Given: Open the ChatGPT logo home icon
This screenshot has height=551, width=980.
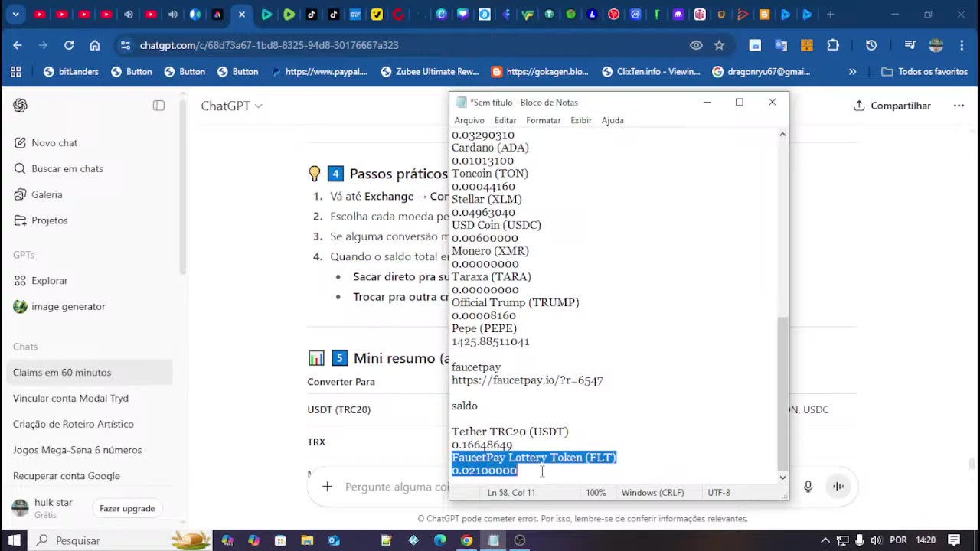Looking at the screenshot, I should coord(21,106).
